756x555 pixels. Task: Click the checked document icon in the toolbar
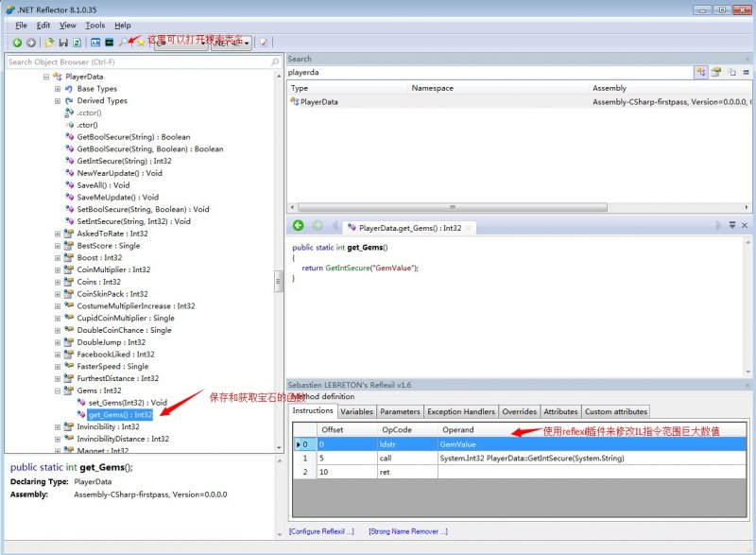264,43
